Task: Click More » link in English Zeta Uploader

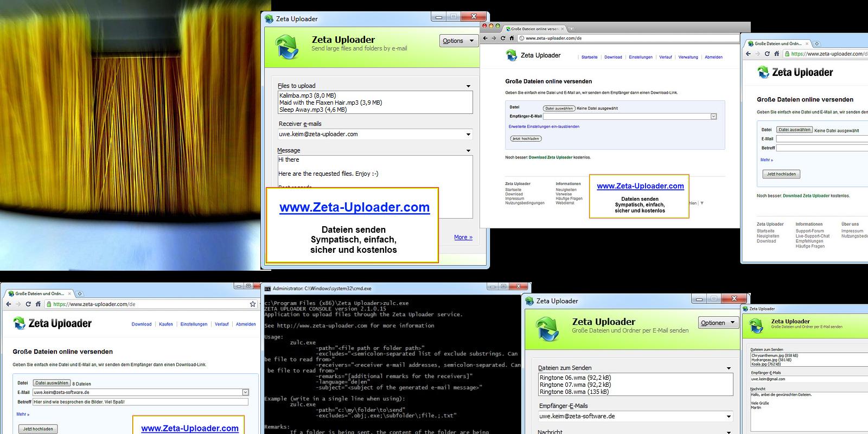Action: click(x=463, y=237)
